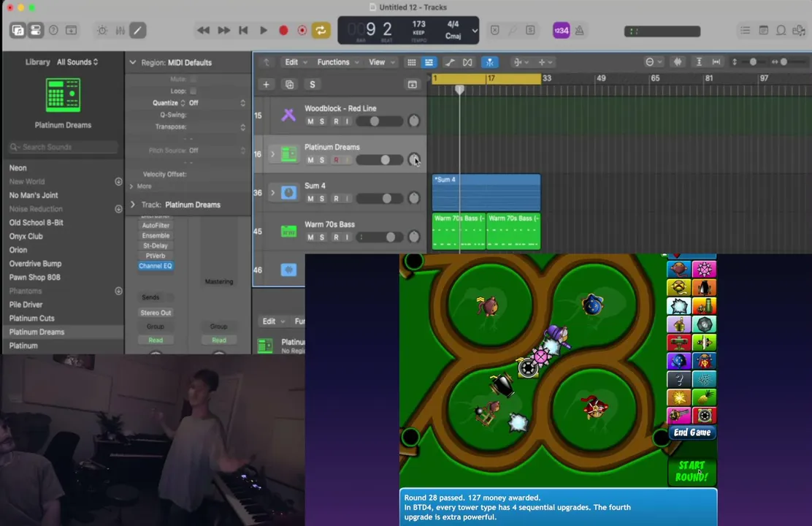Collapse the Region: MIDI Defaults section
The image size is (812, 526).
[133, 62]
